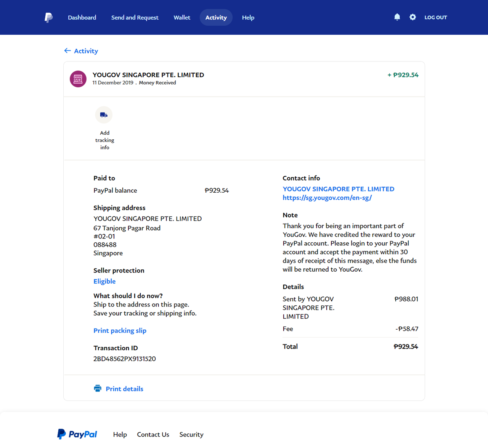
Task: Click the purple merchant store icon
Action: tap(78, 79)
